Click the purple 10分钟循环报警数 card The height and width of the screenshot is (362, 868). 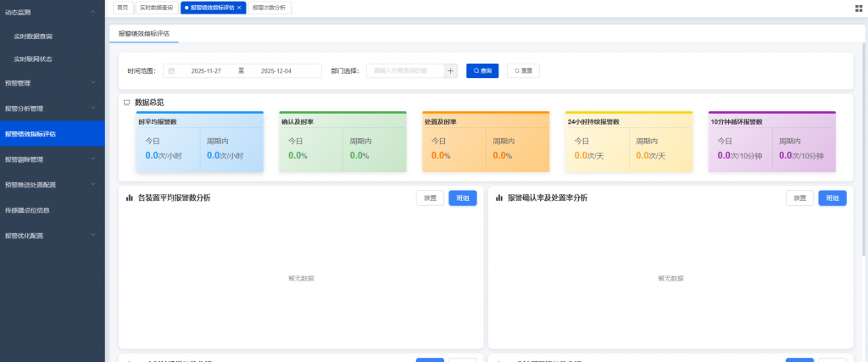771,142
